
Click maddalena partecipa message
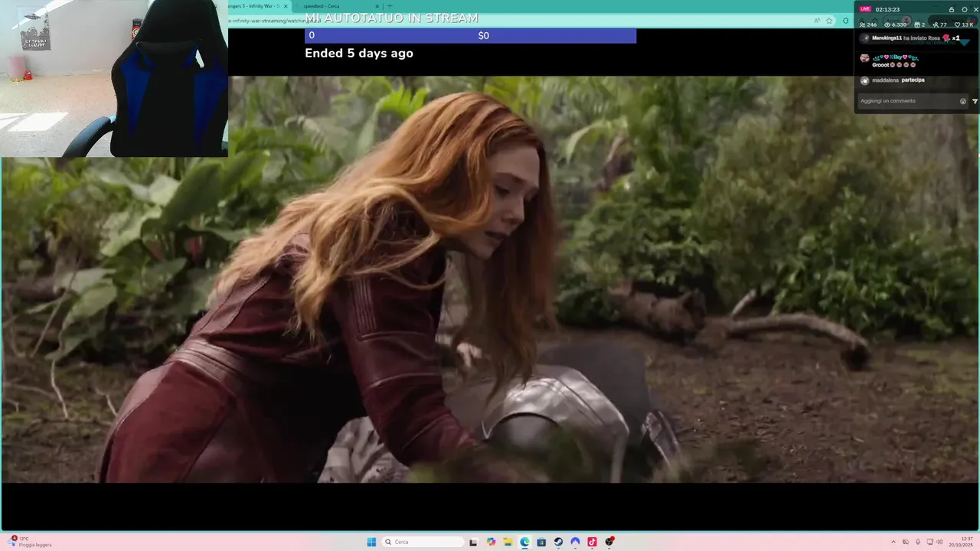pyautogui.click(x=893, y=80)
